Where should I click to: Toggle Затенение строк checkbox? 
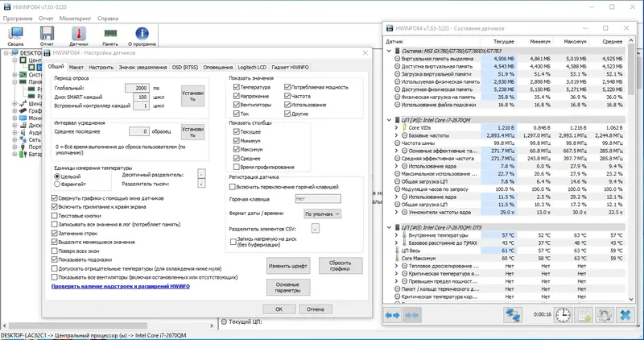tap(54, 233)
